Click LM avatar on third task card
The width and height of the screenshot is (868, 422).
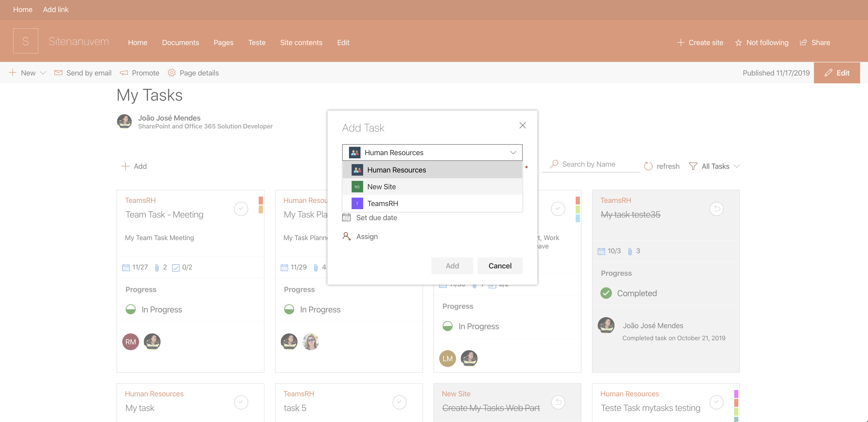(447, 359)
